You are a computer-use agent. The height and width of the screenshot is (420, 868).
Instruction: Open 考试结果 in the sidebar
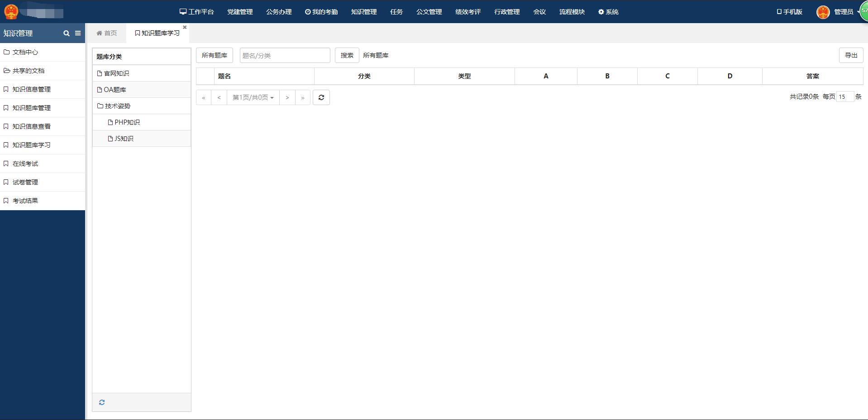pyautogui.click(x=43, y=201)
